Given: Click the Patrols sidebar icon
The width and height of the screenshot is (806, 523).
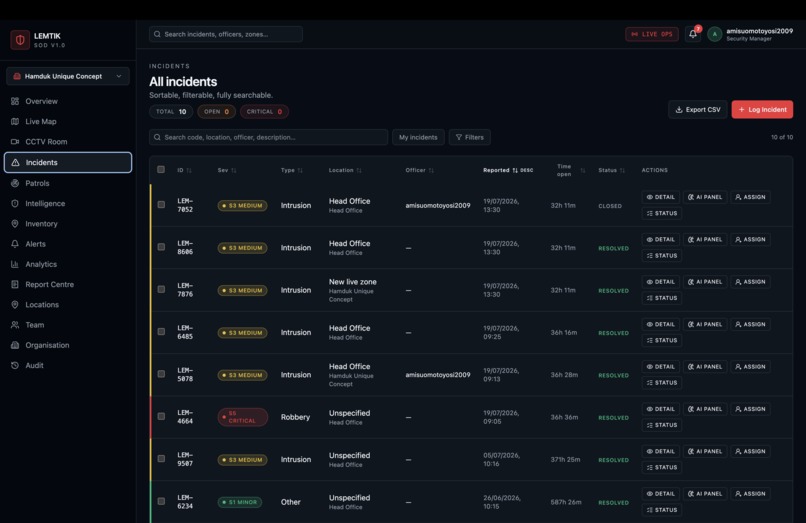Looking at the screenshot, I should 15,183.
